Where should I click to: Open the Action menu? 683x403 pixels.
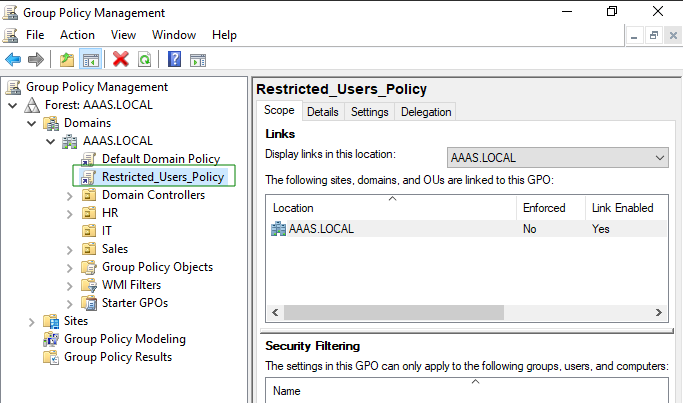click(77, 35)
